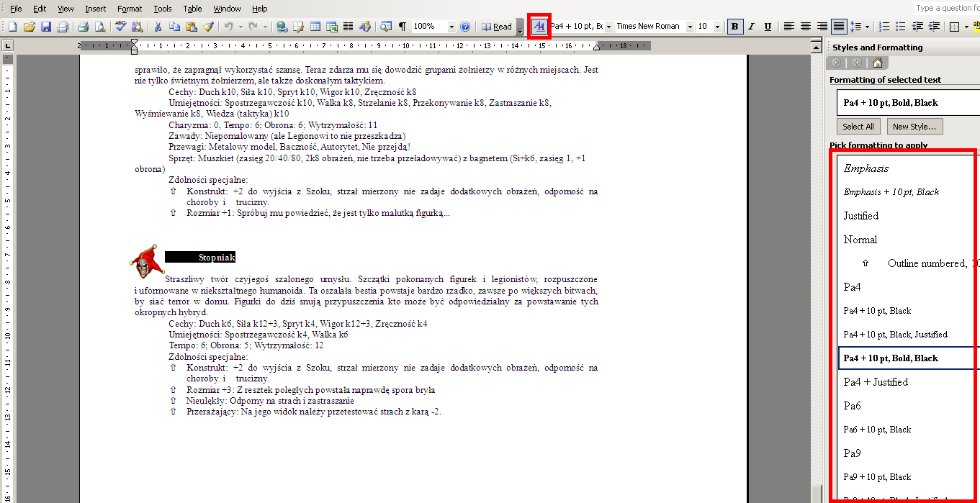Screen dimensions: 980x503
Task: Toggle Italic formatting button
Action: click(751, 27)
